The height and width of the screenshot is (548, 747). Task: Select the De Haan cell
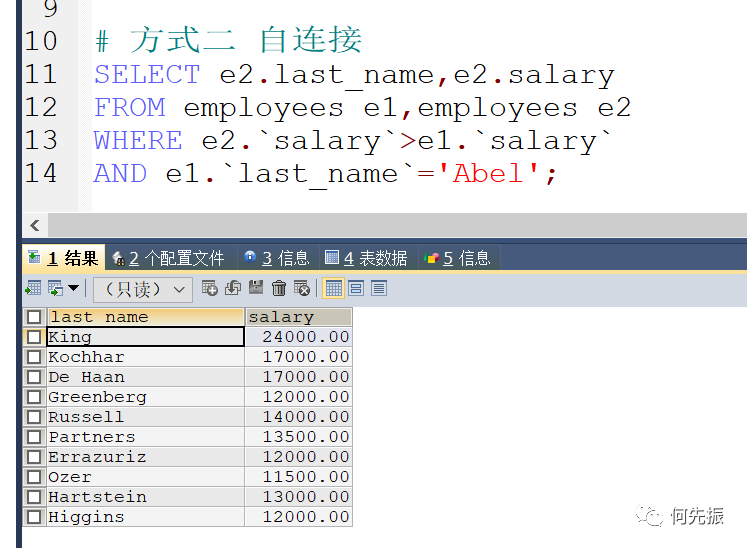point(146,377)
